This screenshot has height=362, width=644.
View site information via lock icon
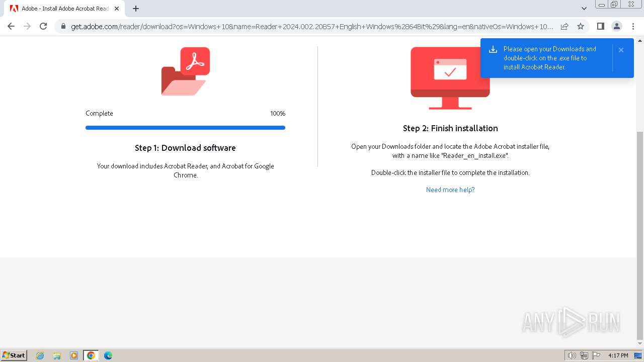click(63, 26)
